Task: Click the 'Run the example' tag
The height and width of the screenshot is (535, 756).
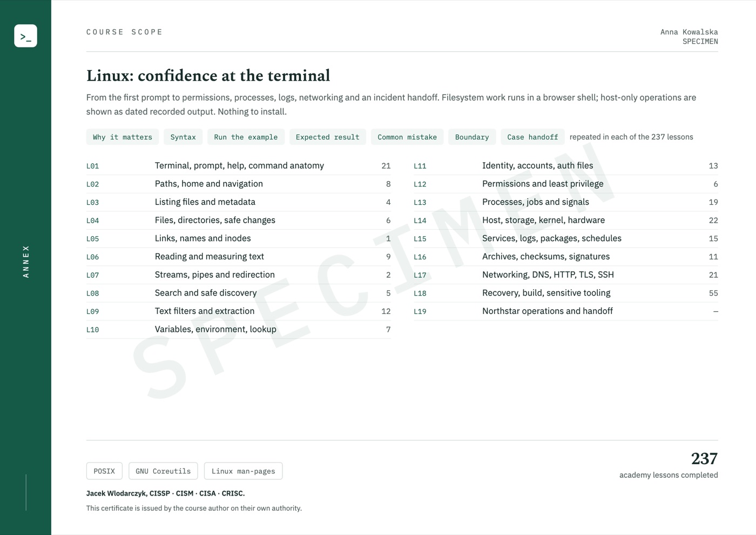Action: (x=246, y=137)
